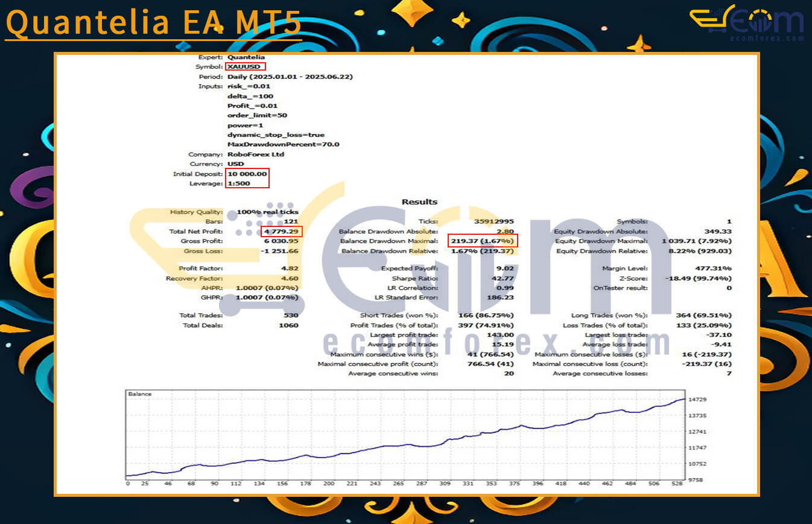The width and height of the screenshot is (812, 524).
Task: Select LR Correlation value 0.99
Action: click(x=505, y=288)
